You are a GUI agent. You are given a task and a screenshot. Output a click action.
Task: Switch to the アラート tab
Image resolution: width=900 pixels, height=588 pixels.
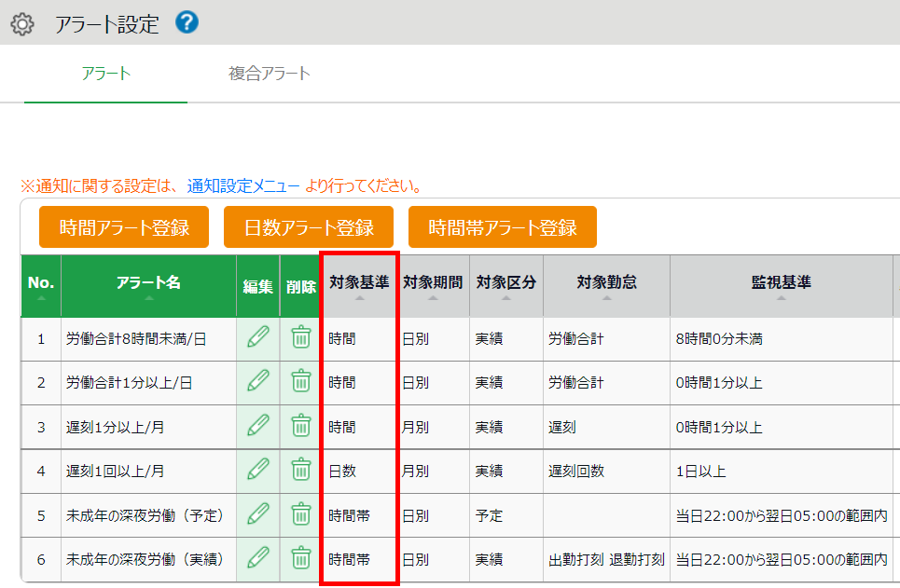tap(106, 74)
